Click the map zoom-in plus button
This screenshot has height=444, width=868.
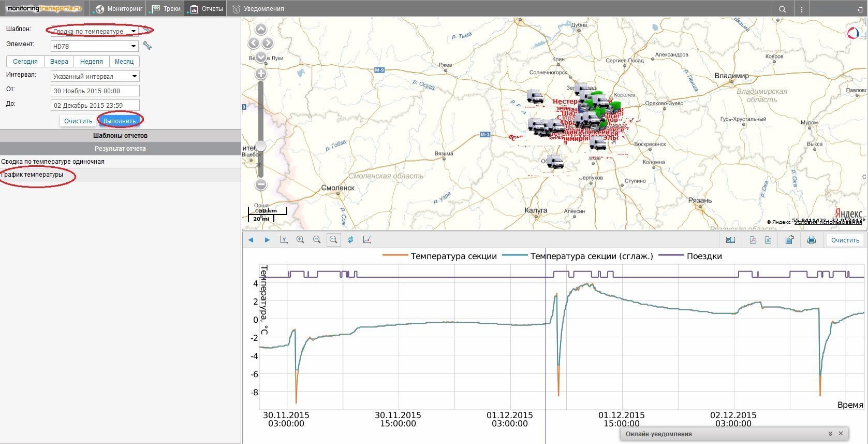click(x=261, y=74)
